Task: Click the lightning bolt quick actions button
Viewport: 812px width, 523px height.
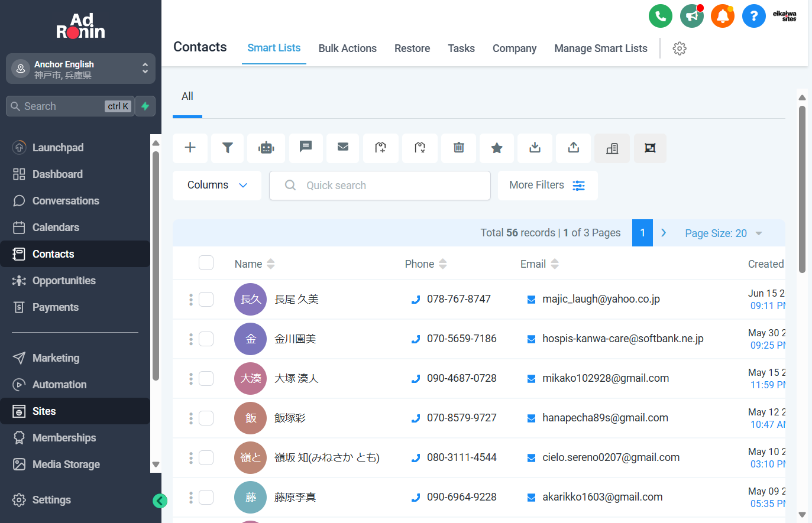Action: point(145,106)
